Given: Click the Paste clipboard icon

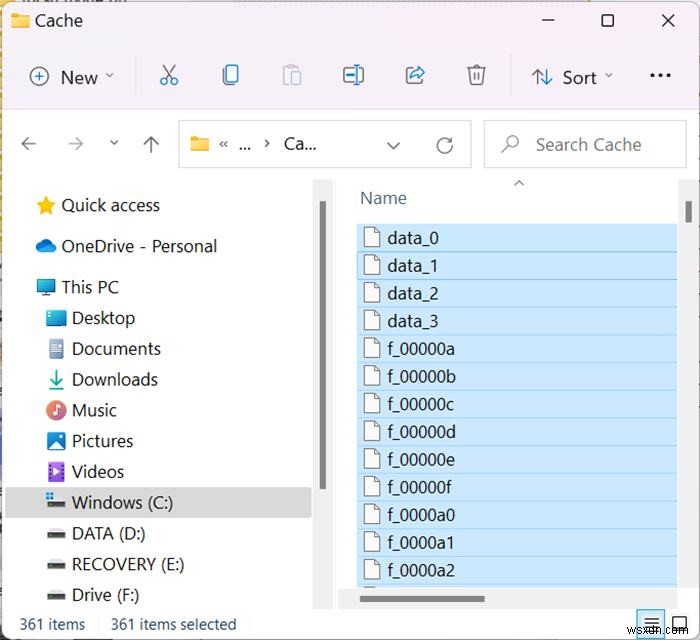Looking at the screenshot, I should pyautogui.click(x=292, y=75).
